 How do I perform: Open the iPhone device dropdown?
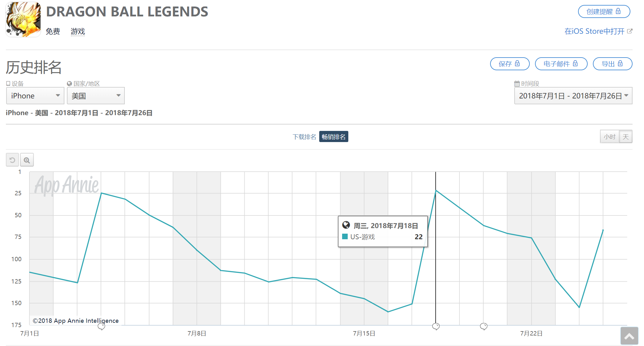[x=35, y=96]
